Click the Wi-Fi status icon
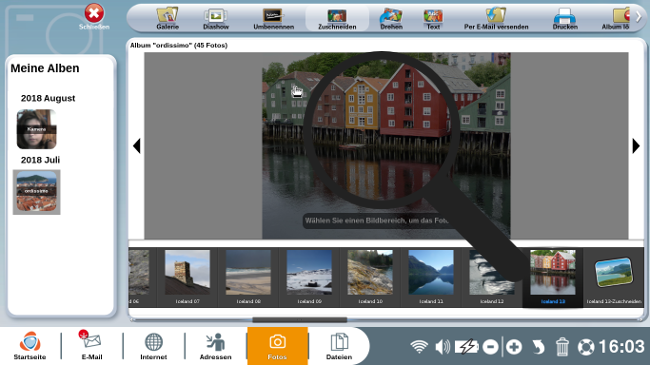 pos(419,346)
